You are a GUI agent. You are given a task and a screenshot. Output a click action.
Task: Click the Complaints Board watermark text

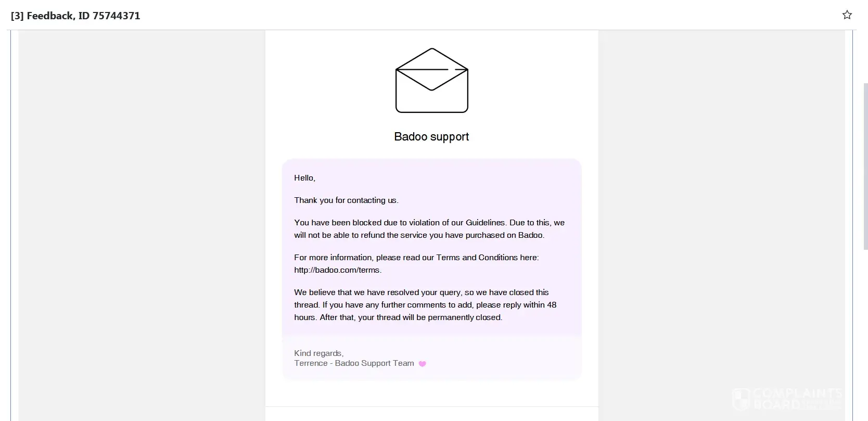pyautogui.click(x=796, y=399)
